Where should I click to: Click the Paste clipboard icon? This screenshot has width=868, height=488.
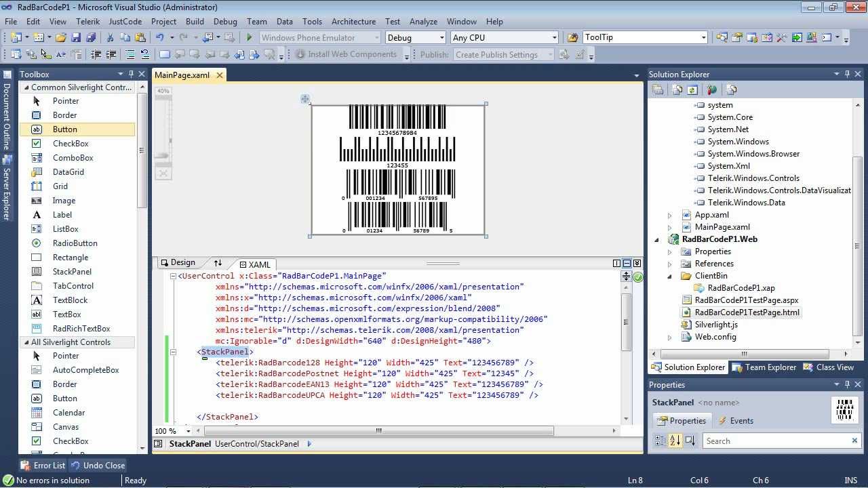click(140, 37)
